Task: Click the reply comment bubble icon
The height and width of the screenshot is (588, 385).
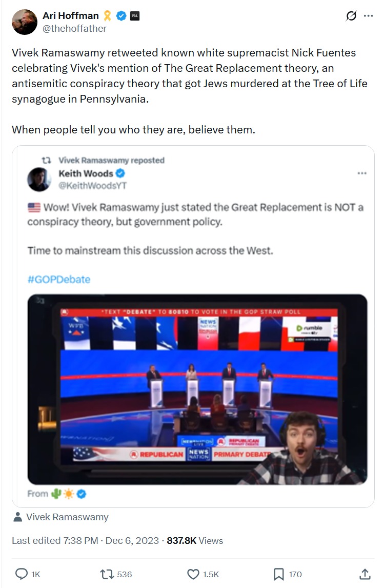Action: pyautogui.click(x=22, y=574)
